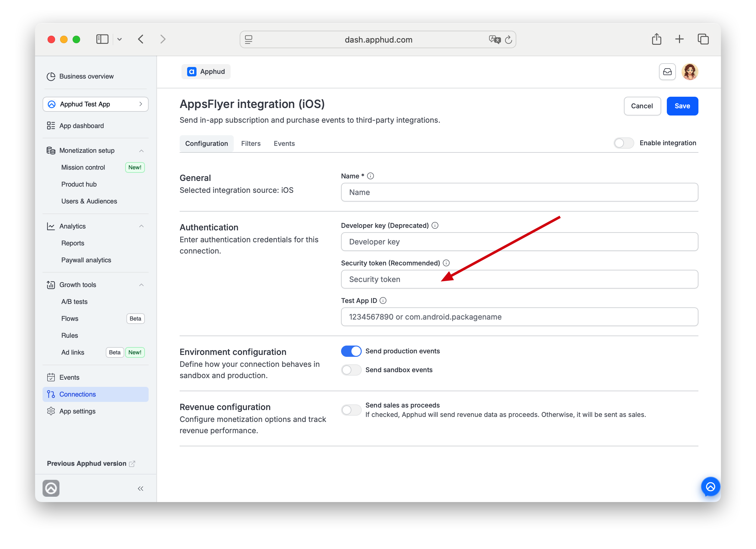Click the Growth tools icon
The height and width of the screenshot is (549, 756).
[x=51, y=285]
